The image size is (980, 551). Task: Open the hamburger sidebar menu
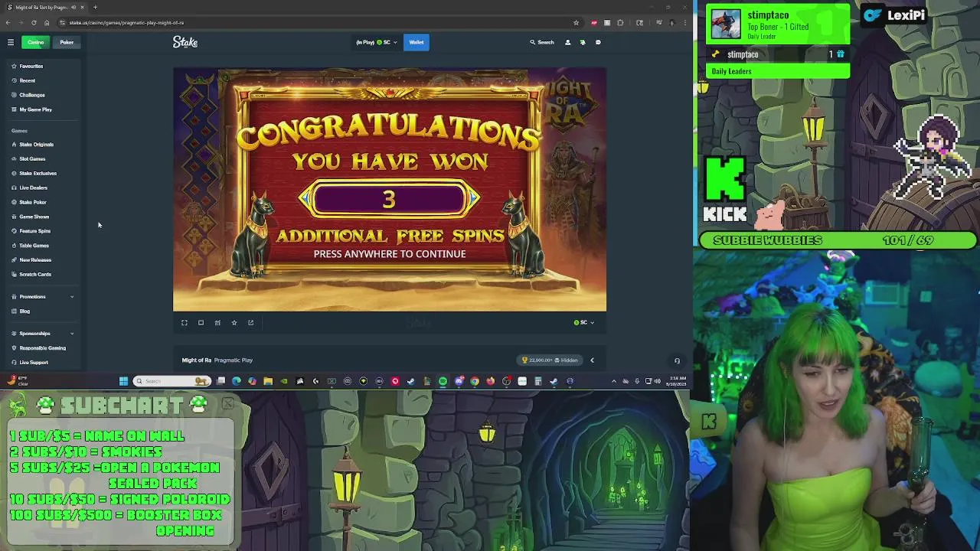(11, 42)
